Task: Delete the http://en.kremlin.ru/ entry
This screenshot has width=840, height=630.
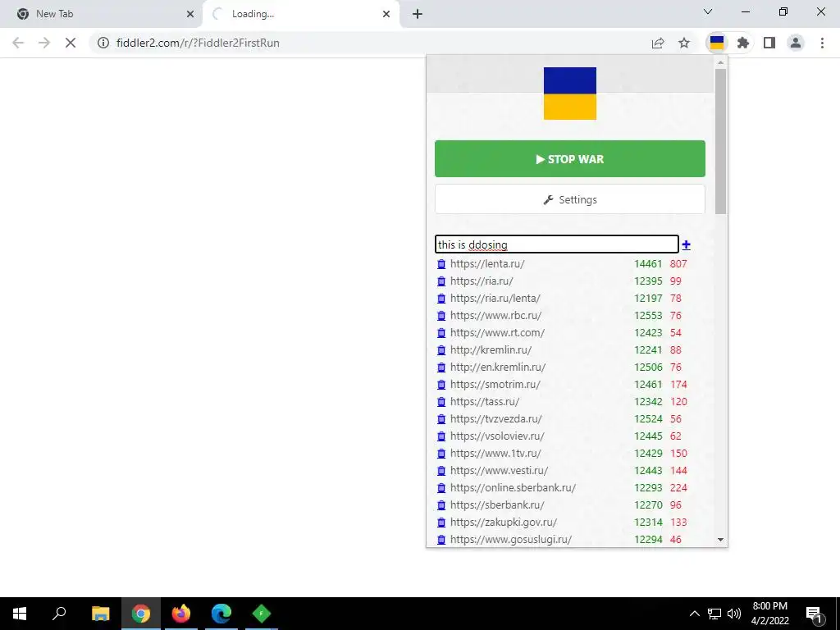Action: point(441,367)
